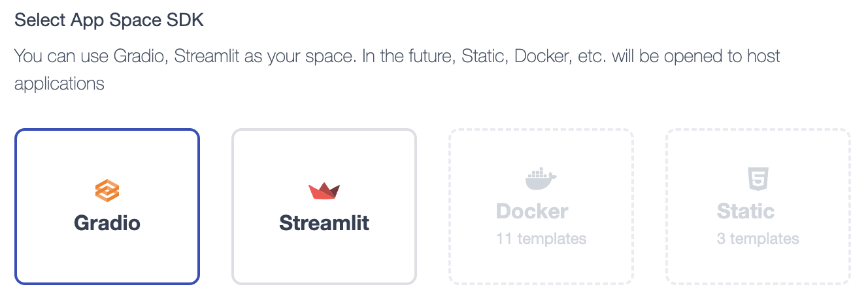Click the greyed "Static" card title

coord(746,211)
